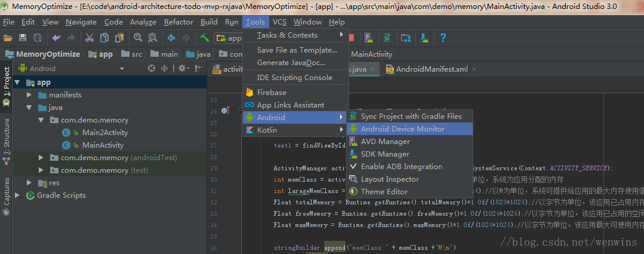The image size is (644, 254).
Task: Select Android Device Monitor from the submenu
Action: (410, 128)
